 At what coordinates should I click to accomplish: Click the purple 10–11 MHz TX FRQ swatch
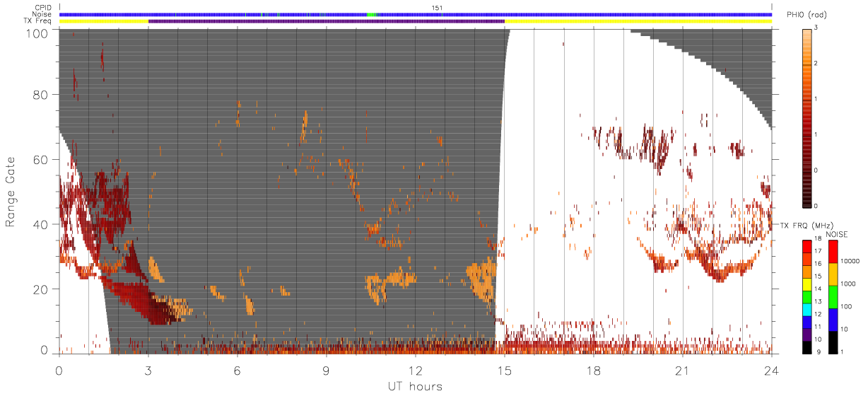click(807, 335)
